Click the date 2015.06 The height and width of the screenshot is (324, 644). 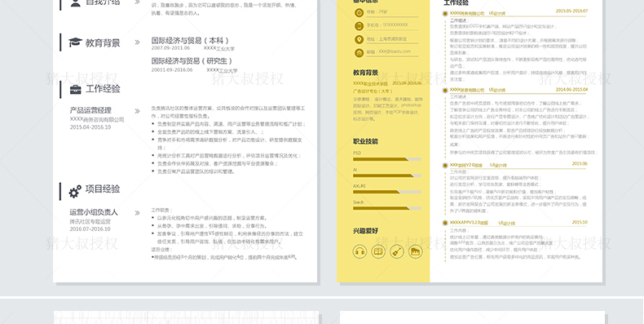tap(580, 164)
